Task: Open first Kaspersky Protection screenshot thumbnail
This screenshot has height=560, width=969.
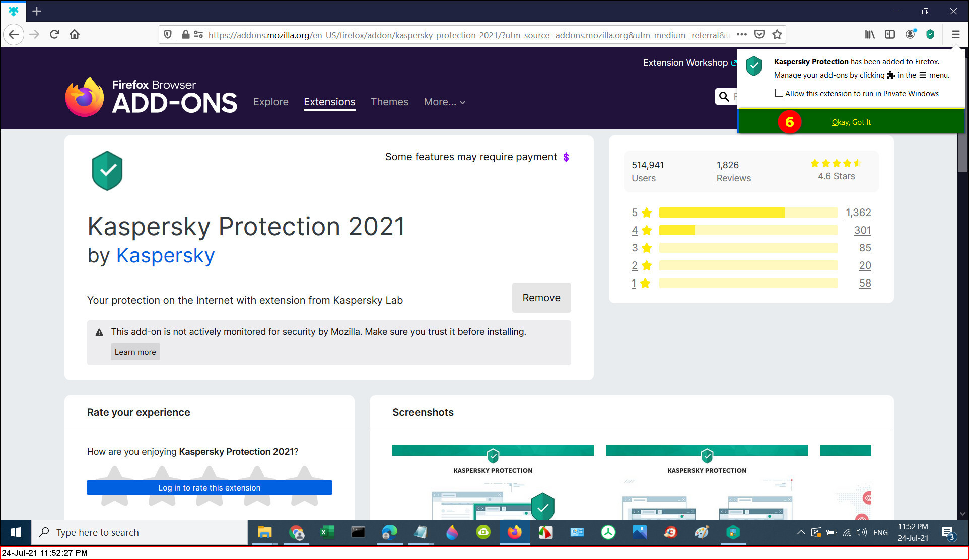Action: pos(493,482)
